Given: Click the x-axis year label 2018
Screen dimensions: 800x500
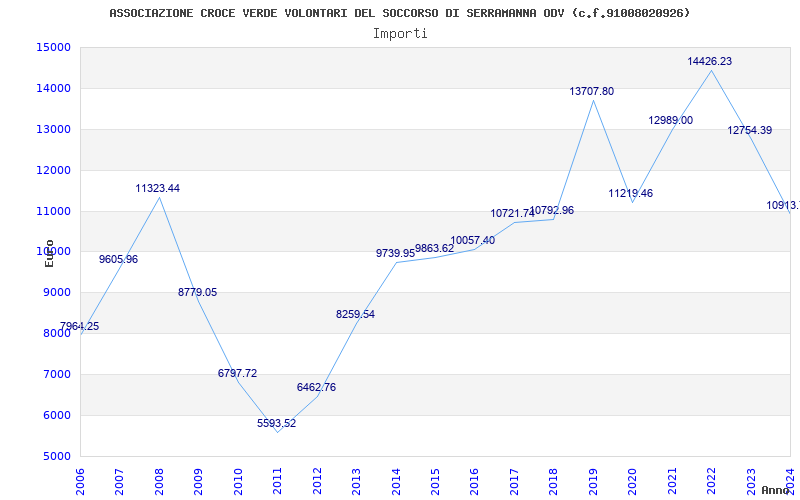Looking at the screenshot, I should [554, 481].
